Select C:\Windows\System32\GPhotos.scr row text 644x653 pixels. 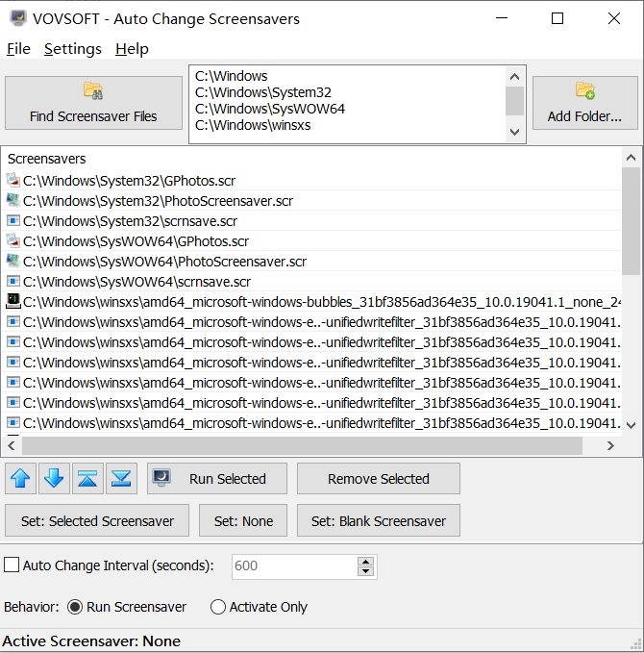click(129, 181)
